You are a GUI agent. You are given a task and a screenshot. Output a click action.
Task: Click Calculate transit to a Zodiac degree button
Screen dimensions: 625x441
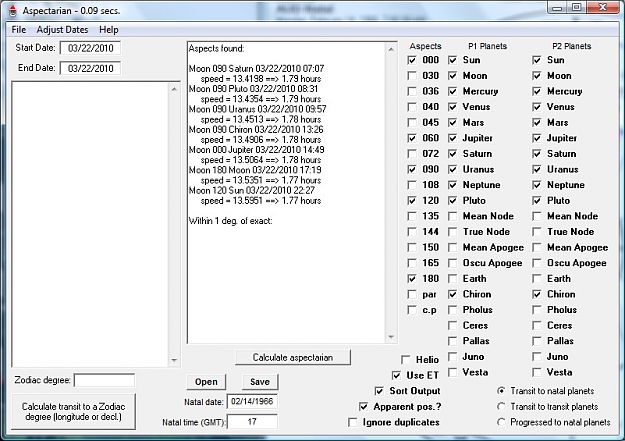[73, 411]
